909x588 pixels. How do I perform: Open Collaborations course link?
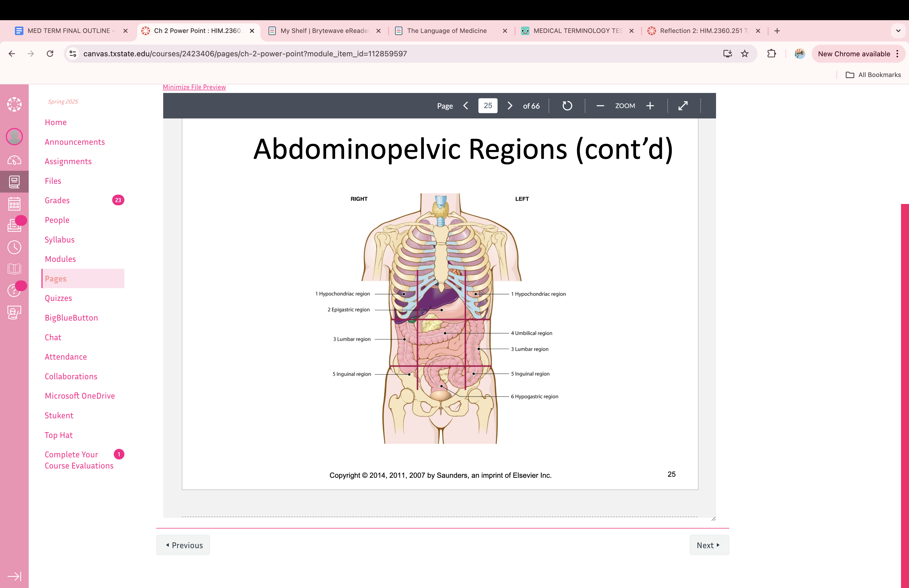pyautogui.click(x=71, y=376)
